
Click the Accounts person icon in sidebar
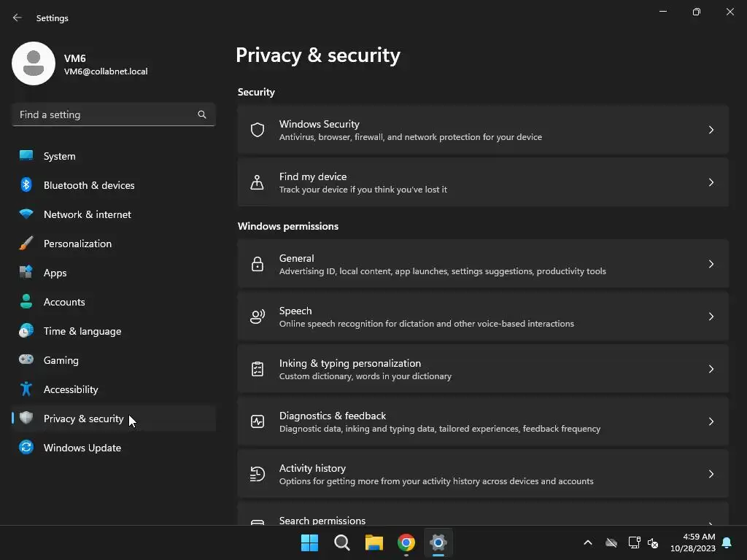(26, 301)
